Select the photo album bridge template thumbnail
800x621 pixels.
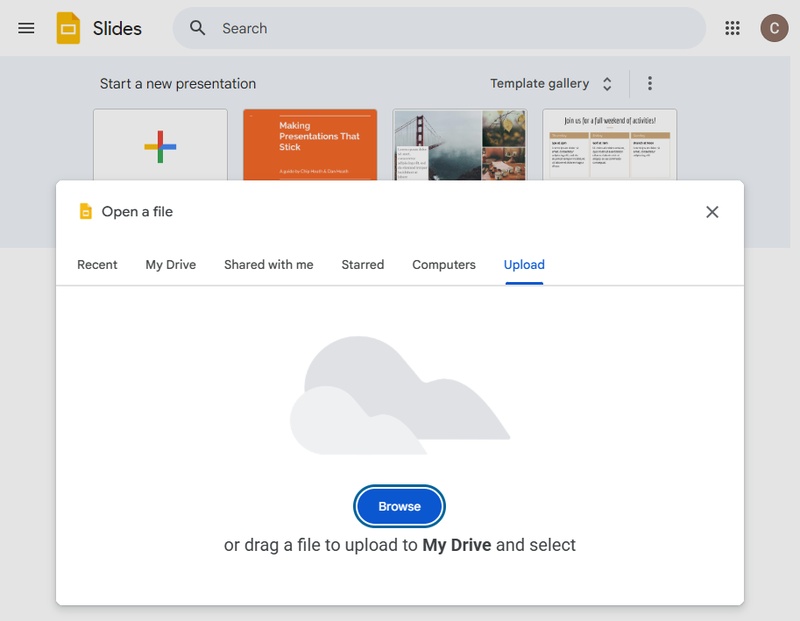coord(460,147)
